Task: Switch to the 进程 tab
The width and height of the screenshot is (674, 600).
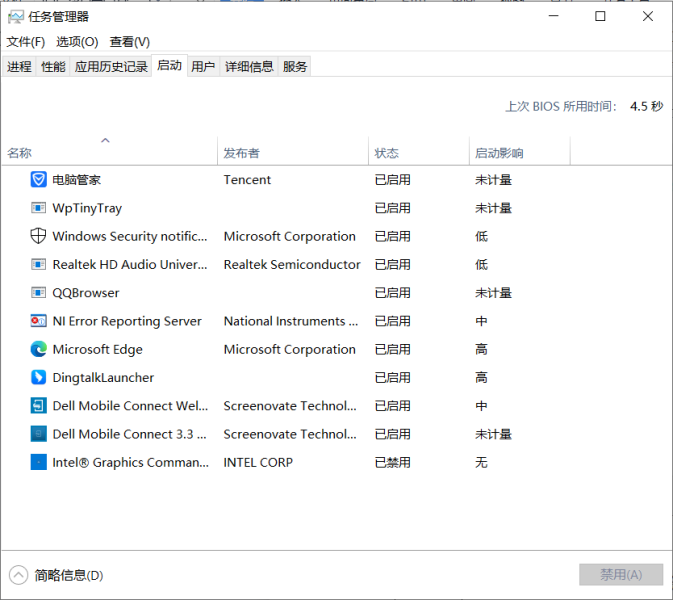Action: [x=19, y=67]
